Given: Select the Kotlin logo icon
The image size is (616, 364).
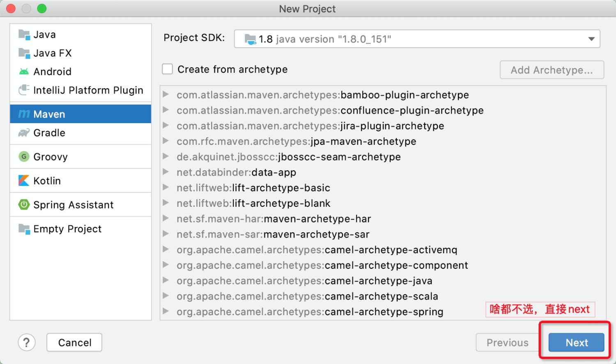Looking at the screenshot, I should 24,181.
